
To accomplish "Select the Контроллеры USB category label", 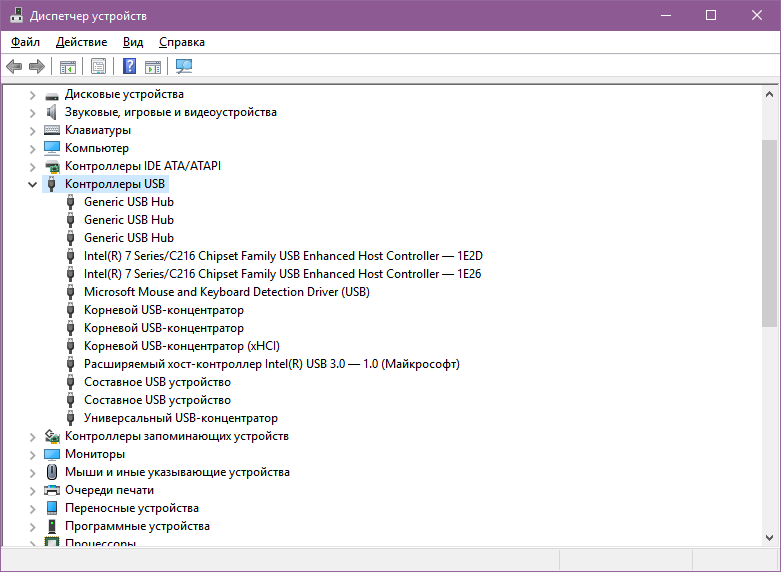I will click(x=115, y=184).
